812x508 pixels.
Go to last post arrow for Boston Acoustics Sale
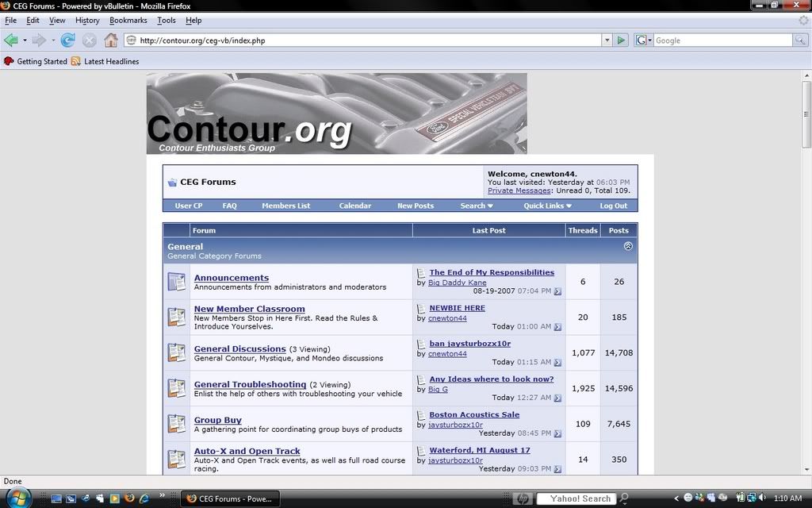click(x=557, y=433)
